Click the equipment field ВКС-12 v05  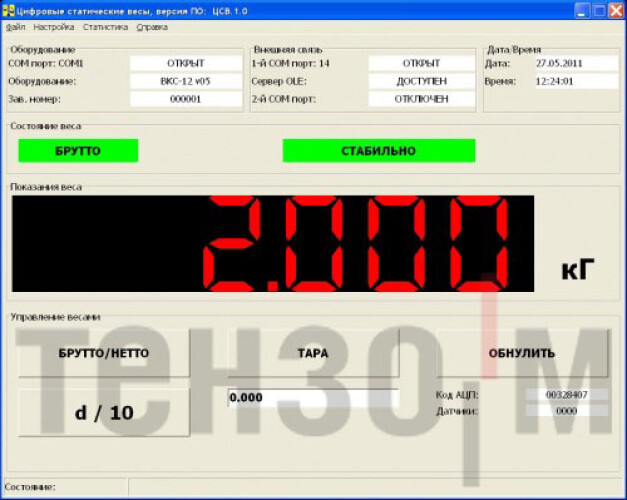click(x=186, y=81)
